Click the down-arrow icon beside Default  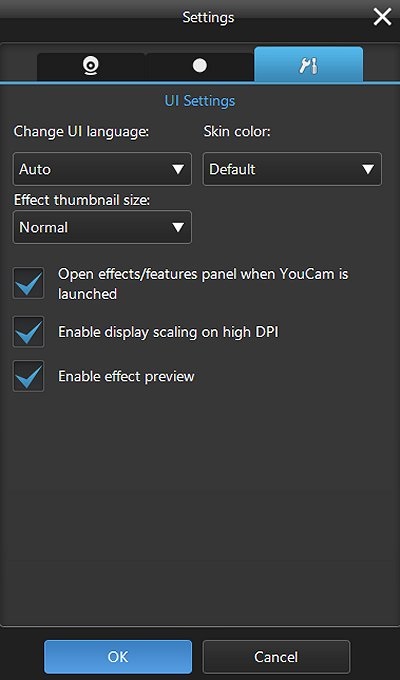click(x=368, y=169)
